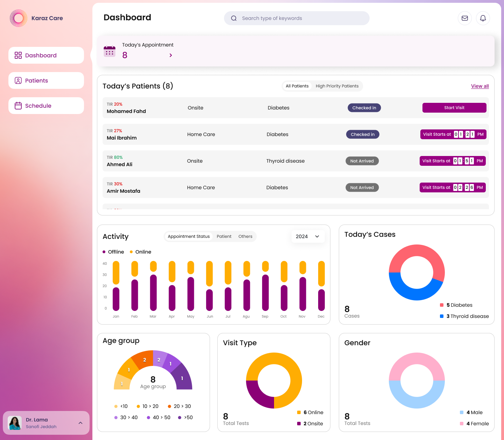Click patient name Mohamed Fahd
Image resolution: width=504 pixels, height=440 pixels.
(x=126, y=111)
